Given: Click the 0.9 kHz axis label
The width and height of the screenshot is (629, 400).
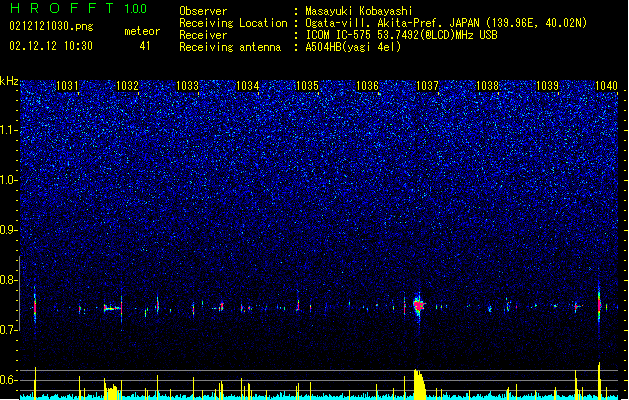Looking at the screenshot, I should (x=9, y=230).
